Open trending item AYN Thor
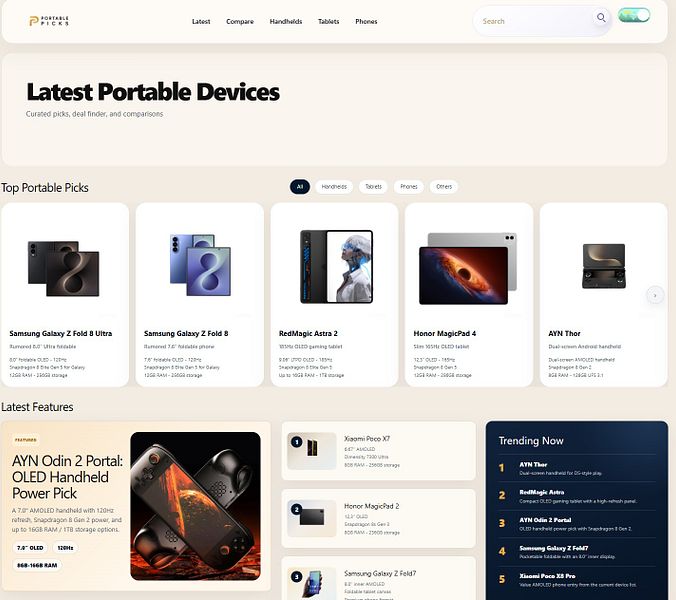 tap(577, 469)
